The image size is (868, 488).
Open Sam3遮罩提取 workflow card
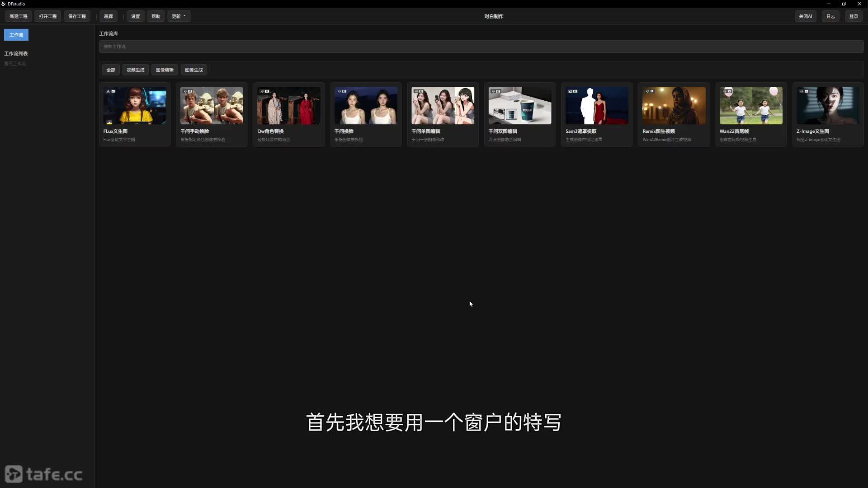(x=597, y=114)
